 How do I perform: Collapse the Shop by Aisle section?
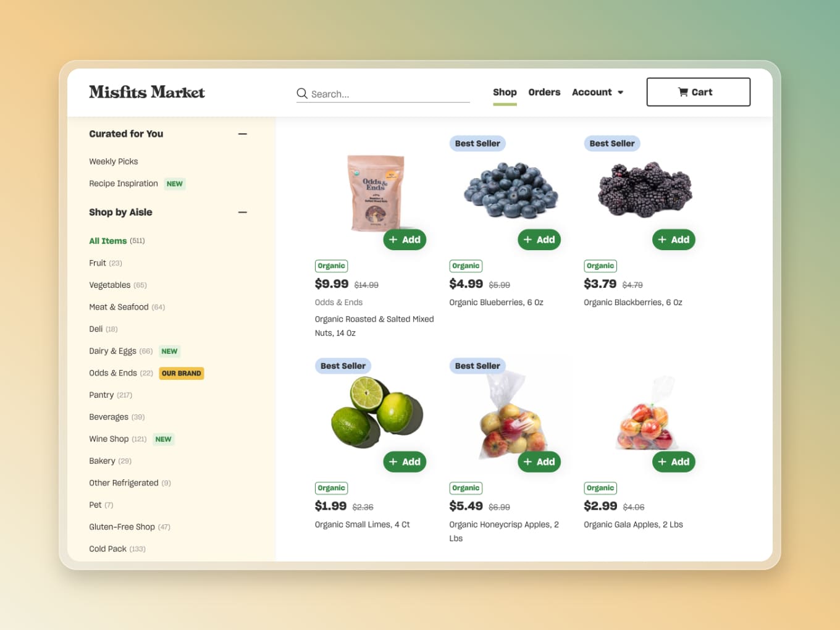click(243, 212)
